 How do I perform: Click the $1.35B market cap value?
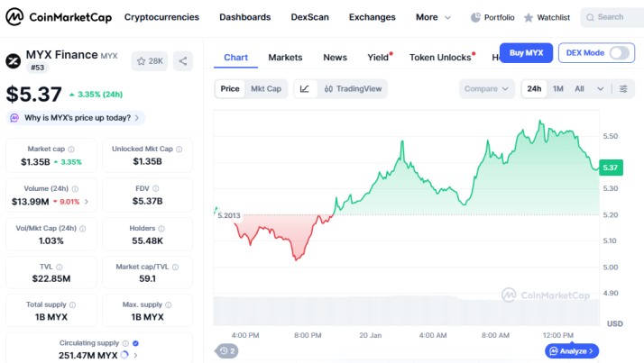35,162
